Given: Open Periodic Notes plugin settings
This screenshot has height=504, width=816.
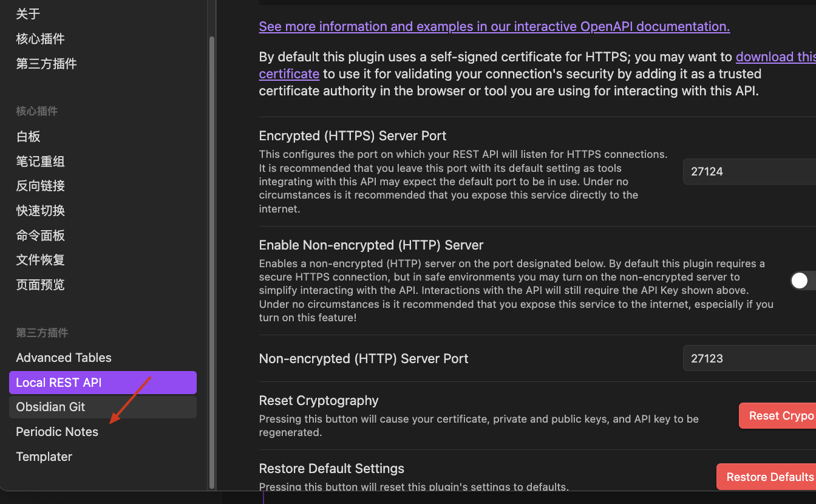Looking at the screenshot, I should pyautogui.click(x=57, y=432).
